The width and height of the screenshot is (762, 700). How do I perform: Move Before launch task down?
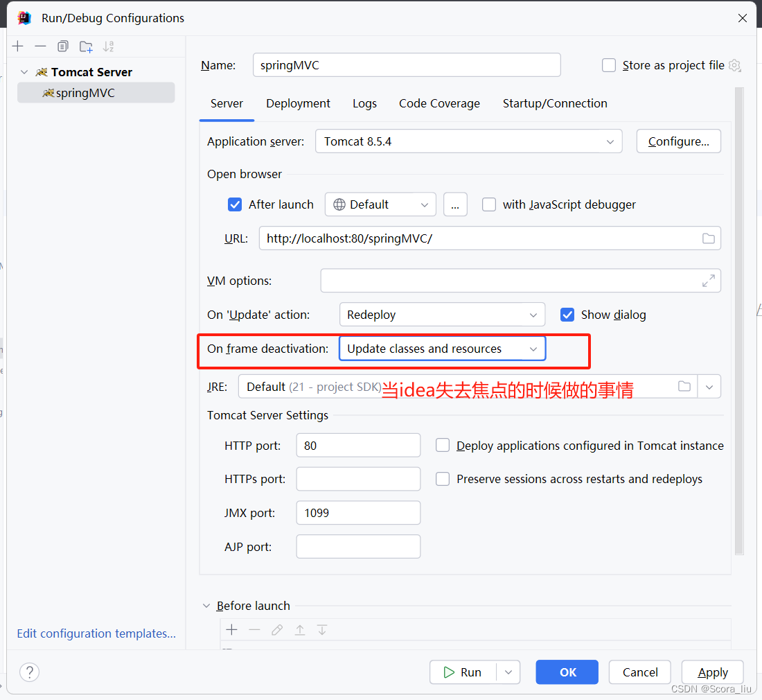point(322,630)
